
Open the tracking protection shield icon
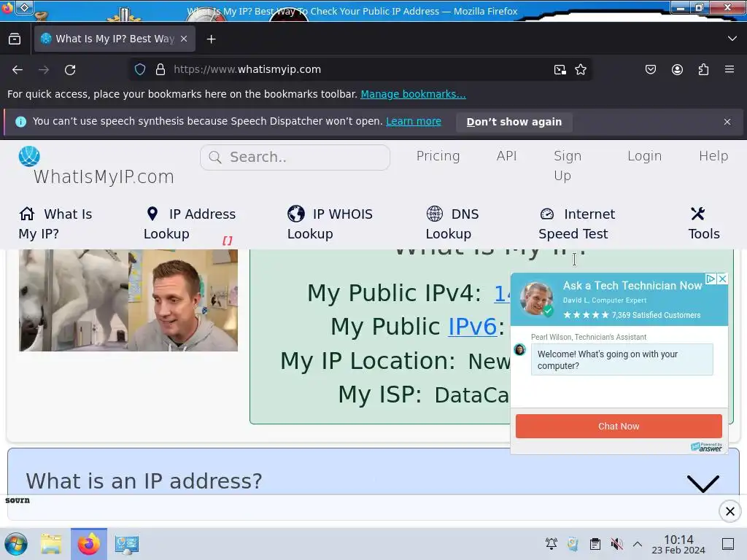point(140,69)
